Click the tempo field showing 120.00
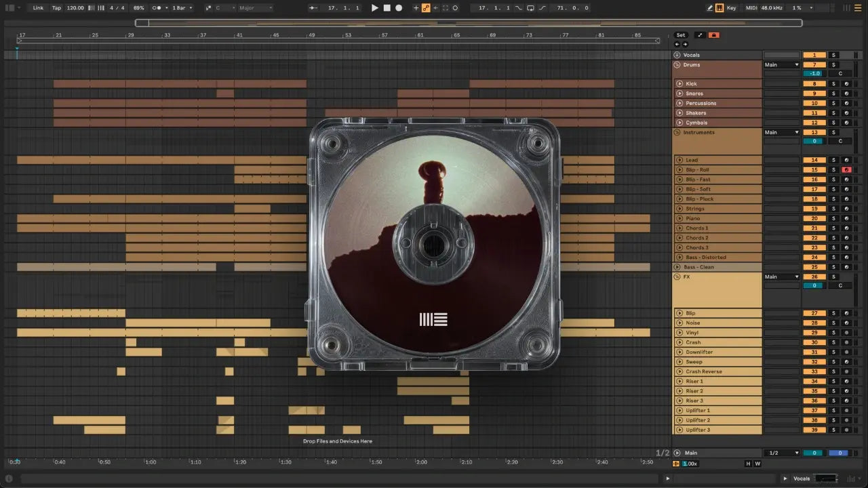 click(x=75, y=8)
